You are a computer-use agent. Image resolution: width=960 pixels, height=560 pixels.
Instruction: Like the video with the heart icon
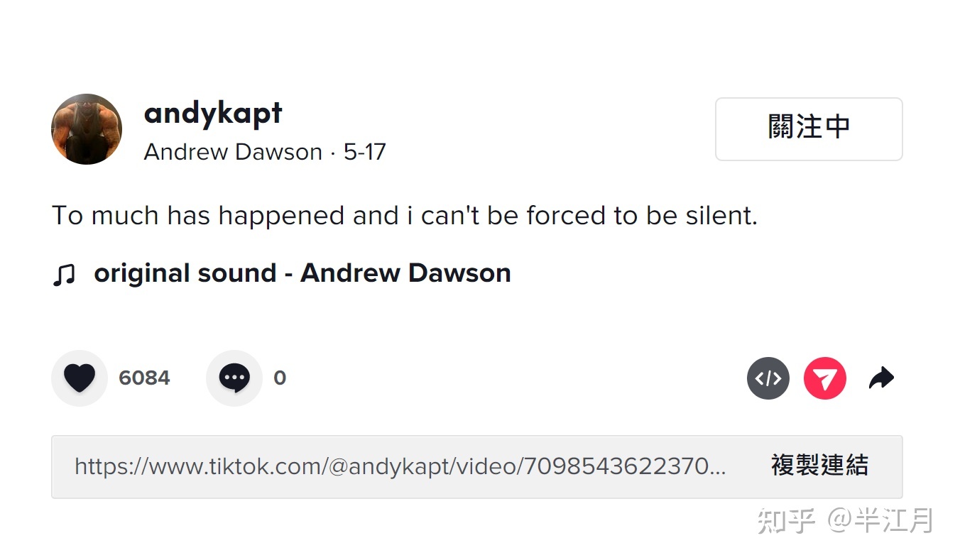(80, 378)
